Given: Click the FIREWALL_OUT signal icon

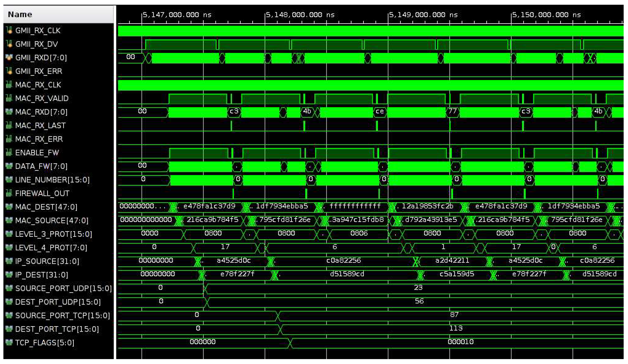Looking at the screenshot, I should [9, 193].
